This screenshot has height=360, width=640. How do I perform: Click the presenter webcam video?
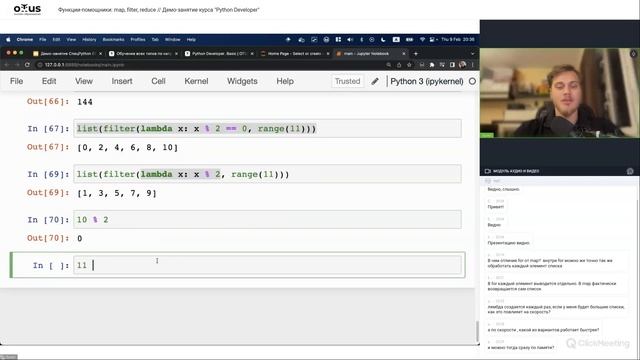click(560, 93)
